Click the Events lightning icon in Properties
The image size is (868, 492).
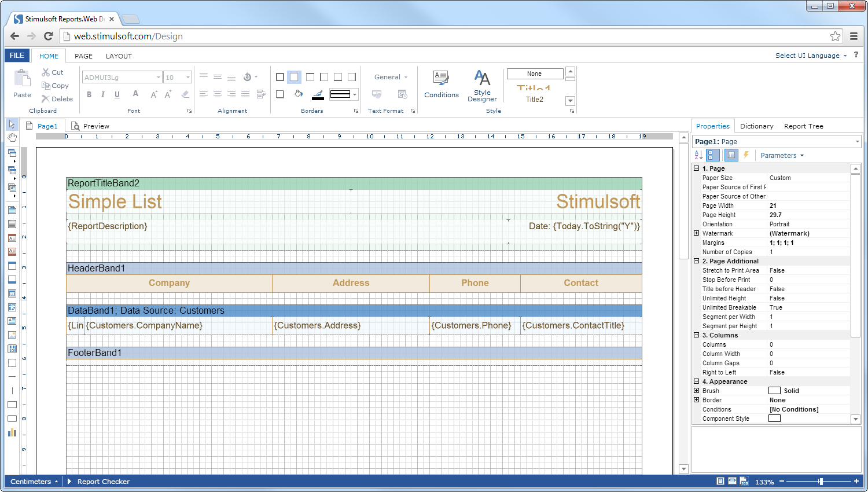(746, 155)
